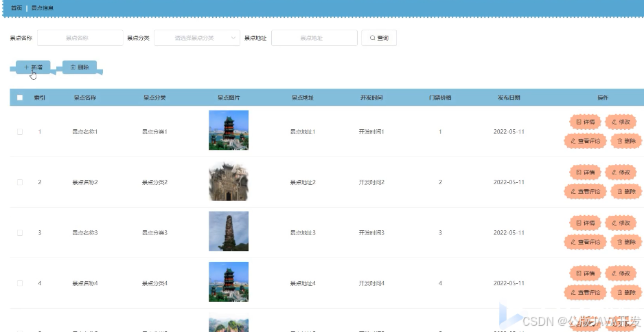Click the 景点分类2 cell

tap(154, 182)
